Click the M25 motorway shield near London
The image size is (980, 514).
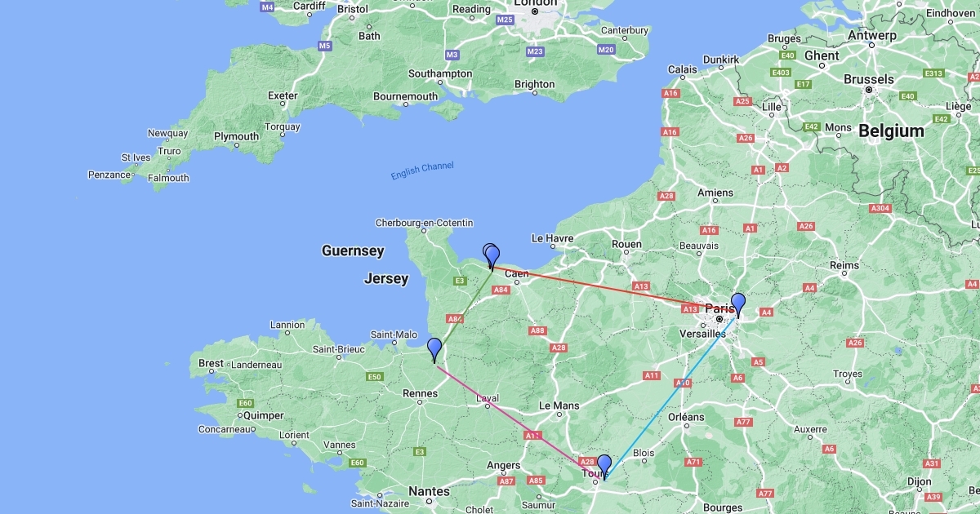[x=505, y=20]
